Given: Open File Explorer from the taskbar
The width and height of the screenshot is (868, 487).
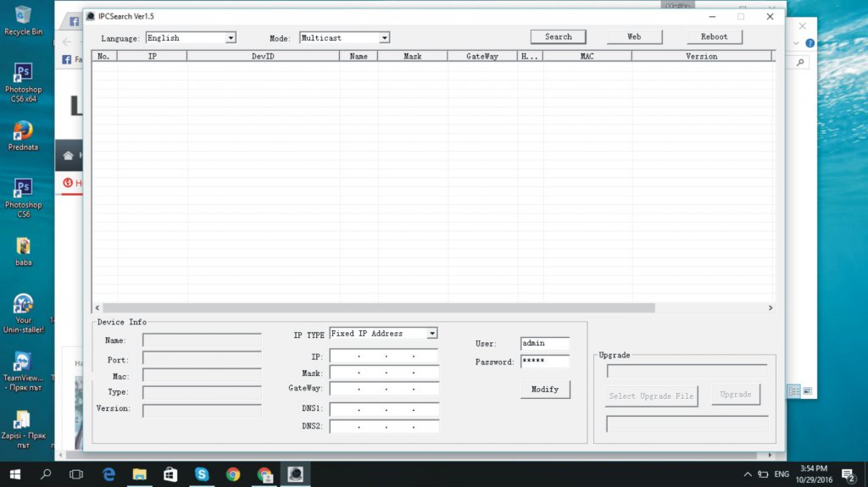Looking at the screenshot, I should click(139, 474).
